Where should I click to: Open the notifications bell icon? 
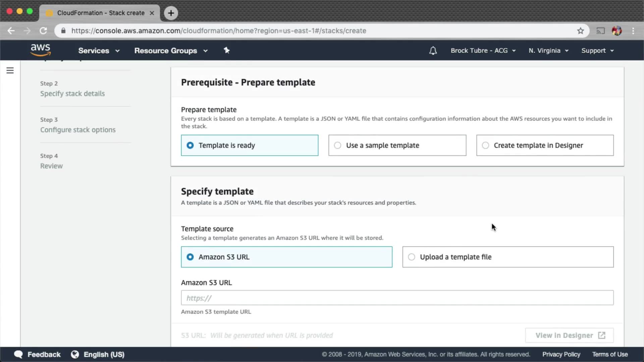(x=433, y=51)
